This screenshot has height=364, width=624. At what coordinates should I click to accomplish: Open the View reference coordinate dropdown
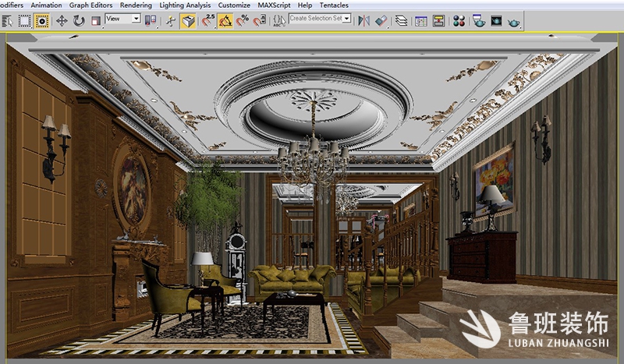(x=122, y=18)
